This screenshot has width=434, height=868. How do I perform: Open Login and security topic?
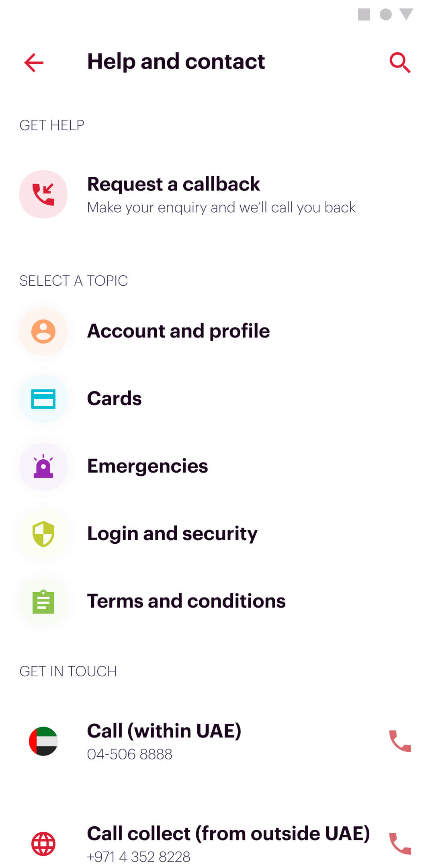coord(217,534)
